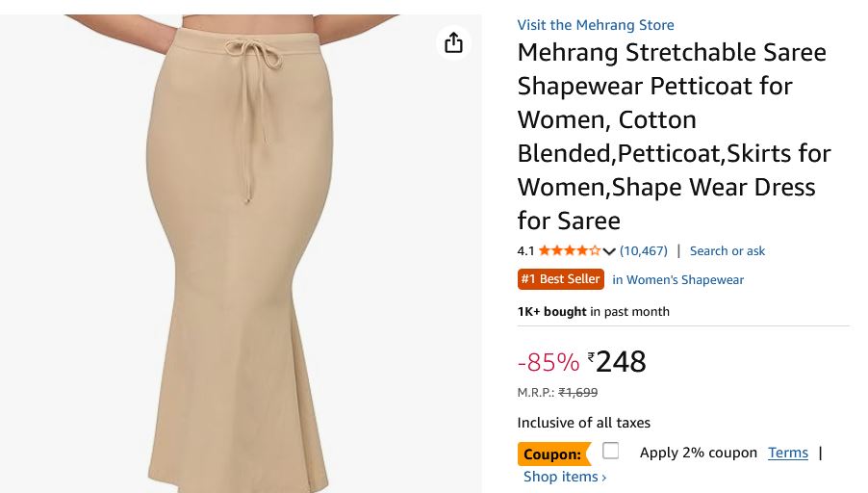Click the ₹248 price
This screenshot has height=493, width=868.
[x=618, y=362]
